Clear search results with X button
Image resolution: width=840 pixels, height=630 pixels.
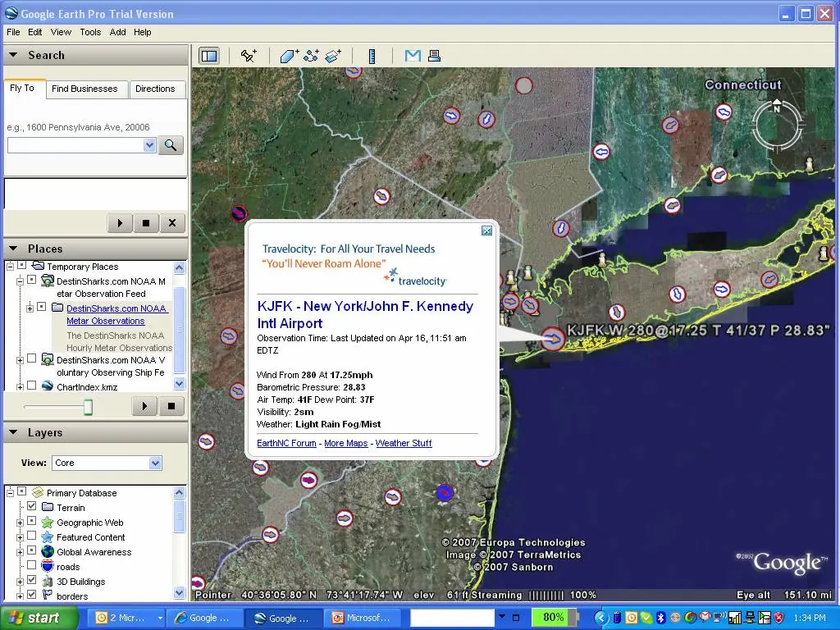(172, 223)
